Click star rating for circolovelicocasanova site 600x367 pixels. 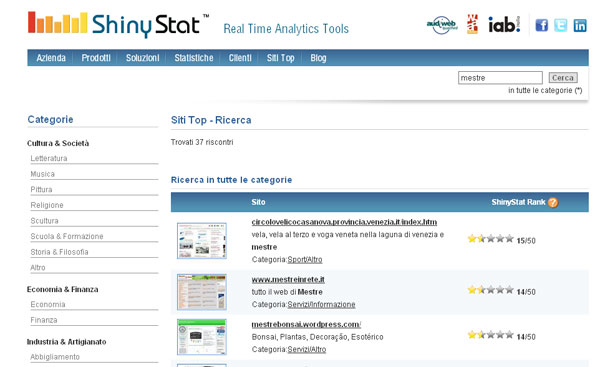click(x=490, y=239)
